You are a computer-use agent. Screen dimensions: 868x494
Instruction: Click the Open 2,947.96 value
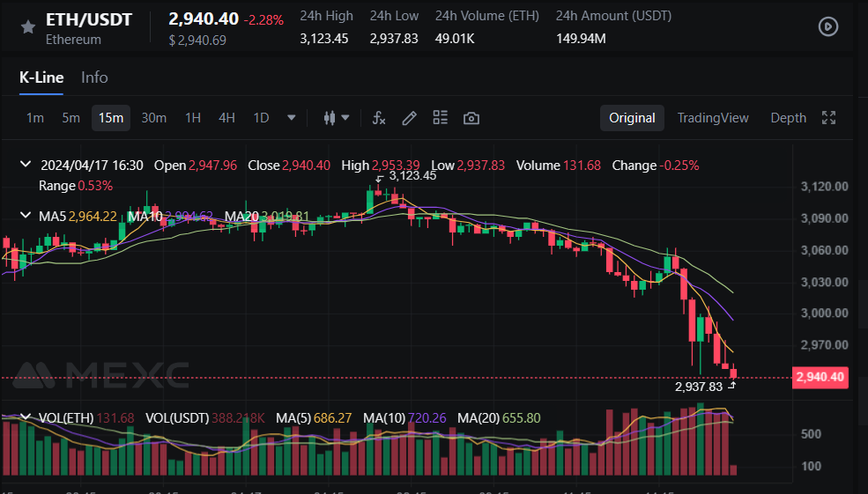[212, 166]
